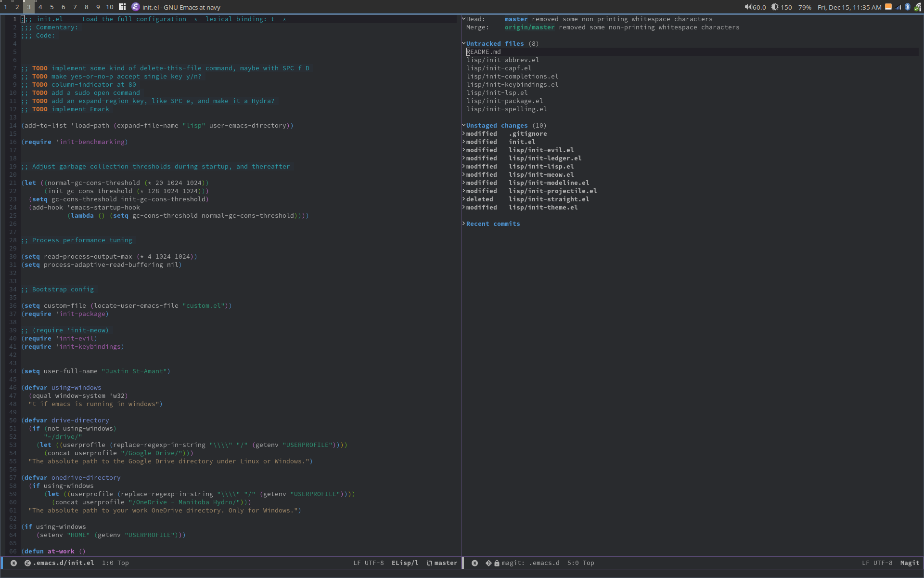Viewport: 924px width, 578px height.
Task: Click the volume speaker icon in top bar
Action: pyautogui.click(x=748, y=7)
